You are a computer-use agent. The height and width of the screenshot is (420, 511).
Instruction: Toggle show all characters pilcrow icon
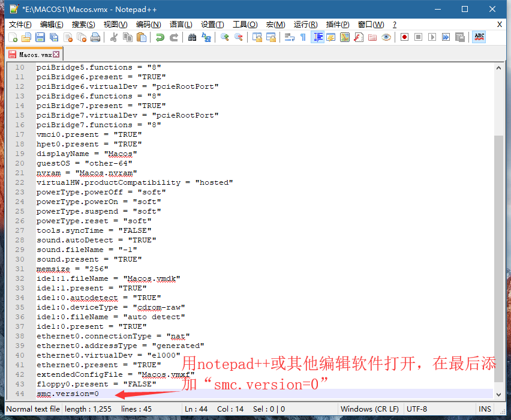tap(303, 37)
